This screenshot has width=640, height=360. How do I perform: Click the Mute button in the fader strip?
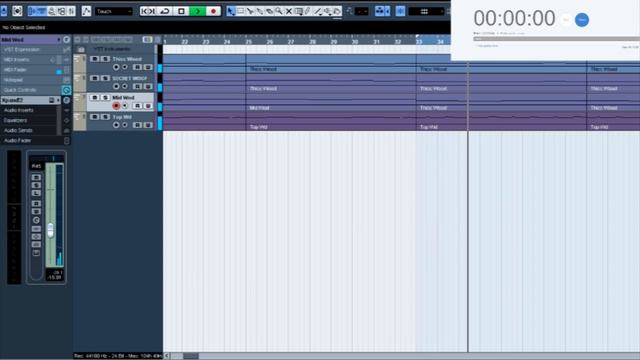tap(36, 177)
